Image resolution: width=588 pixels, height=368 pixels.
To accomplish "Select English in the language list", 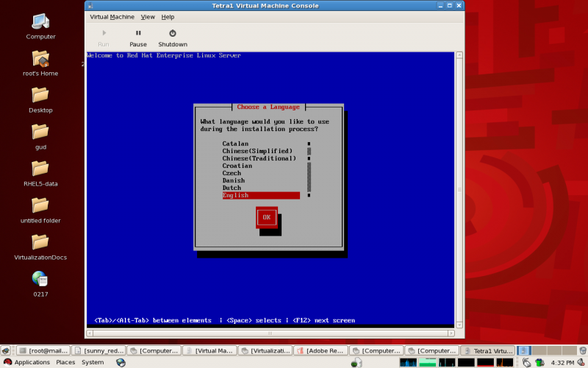I will pyautogui.click(x=261, y=195).
